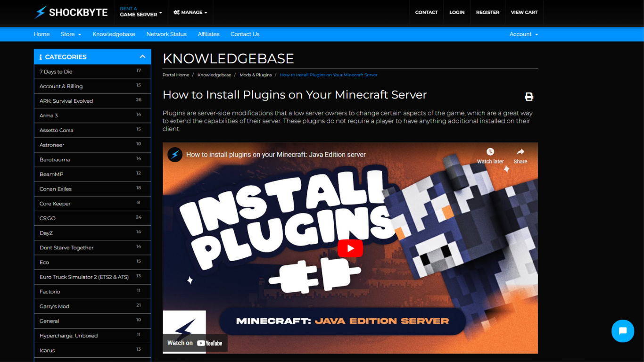Open Hypercharge: Unboxed category
Screen dimensions: 644x362
pyautogui.click(x=92, y=335)
